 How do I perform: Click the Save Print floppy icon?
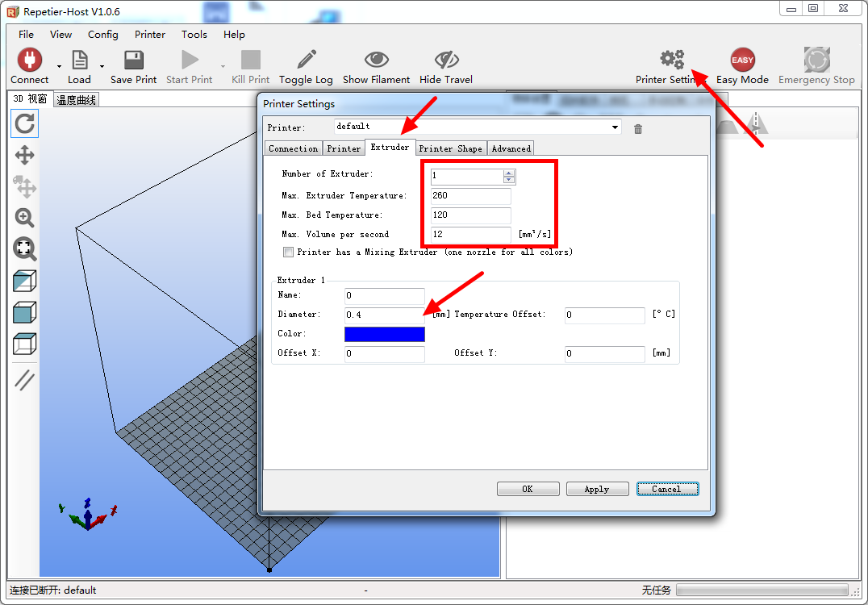tap(133, 60)
